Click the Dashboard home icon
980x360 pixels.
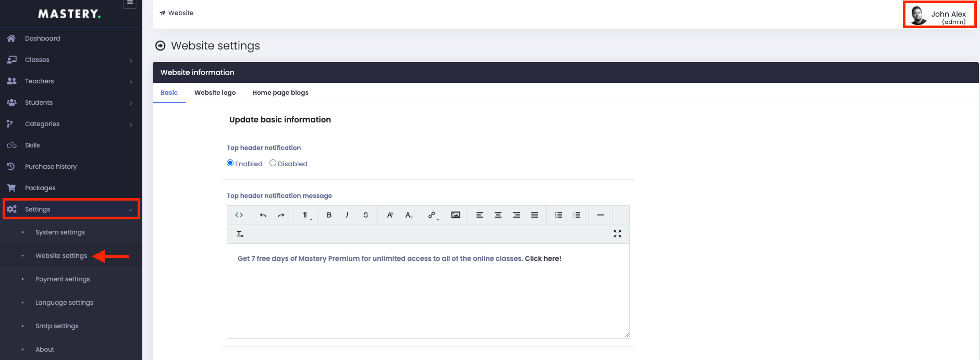(x=11, y=39)
